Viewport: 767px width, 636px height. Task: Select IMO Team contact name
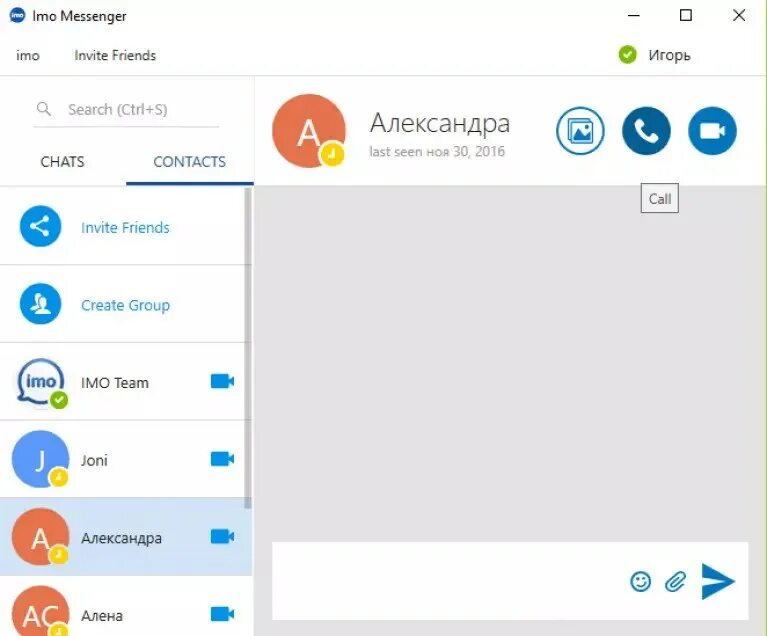[115, 383]
